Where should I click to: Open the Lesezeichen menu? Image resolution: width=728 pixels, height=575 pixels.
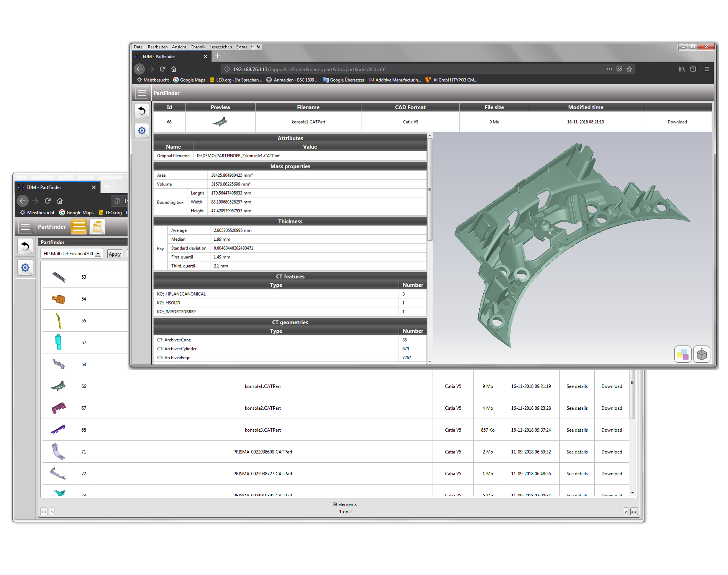220,47
